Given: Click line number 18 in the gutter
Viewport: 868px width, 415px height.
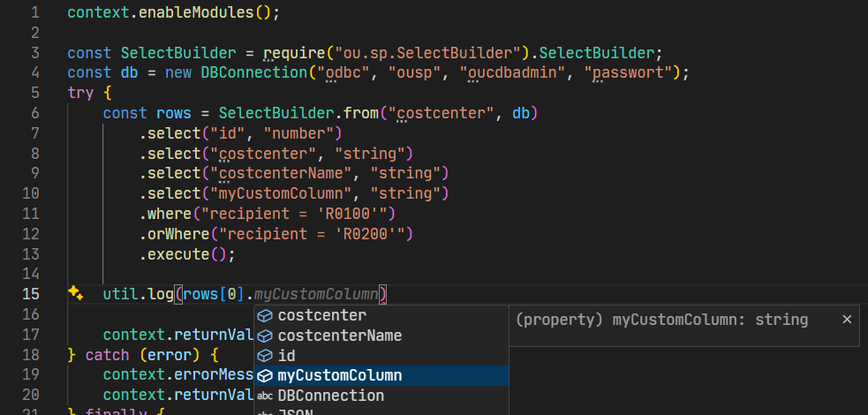Looking at the screenshot, I should point(30,354).
